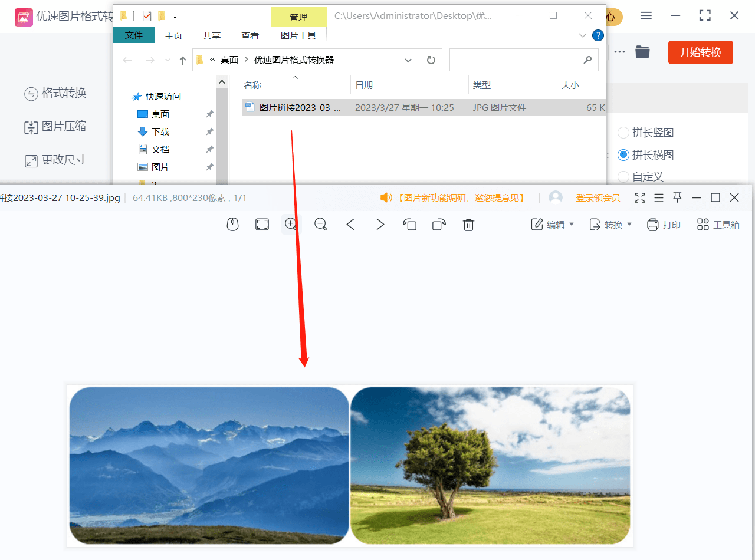Click the zoom out magnifier icon
Screen dimensions: 755x560
321,225
